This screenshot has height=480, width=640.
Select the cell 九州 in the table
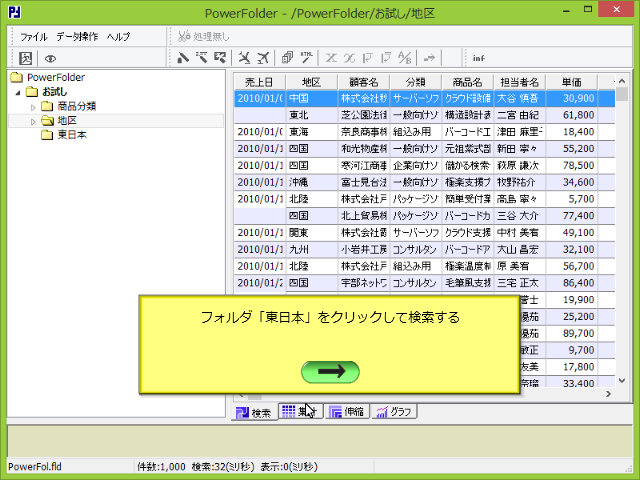tap(312, 249)
